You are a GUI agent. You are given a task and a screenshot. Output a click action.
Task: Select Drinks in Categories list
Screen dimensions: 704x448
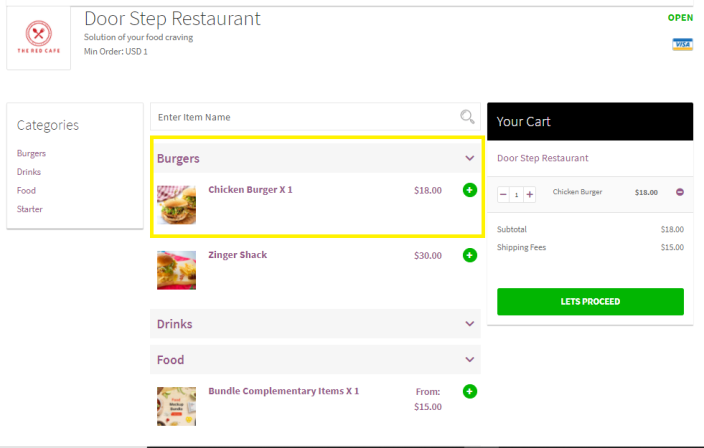[29, 172]
